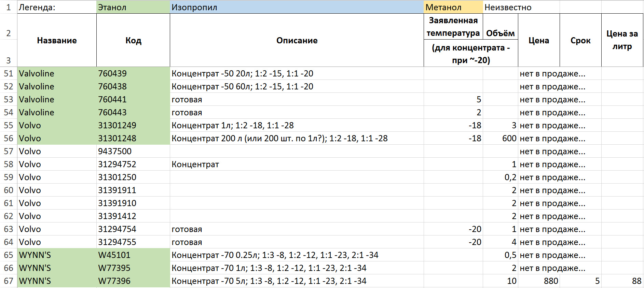Select the price-per-liter cell showing 88
Image resolution: width=644 pixels, height=288 pixels.
[622, 281]
